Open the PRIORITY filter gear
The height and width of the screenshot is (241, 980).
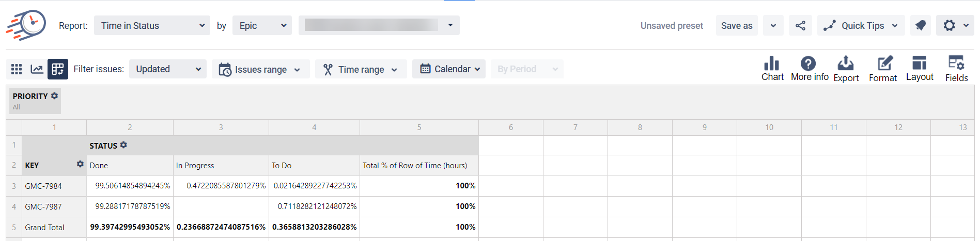pos(55,96)
